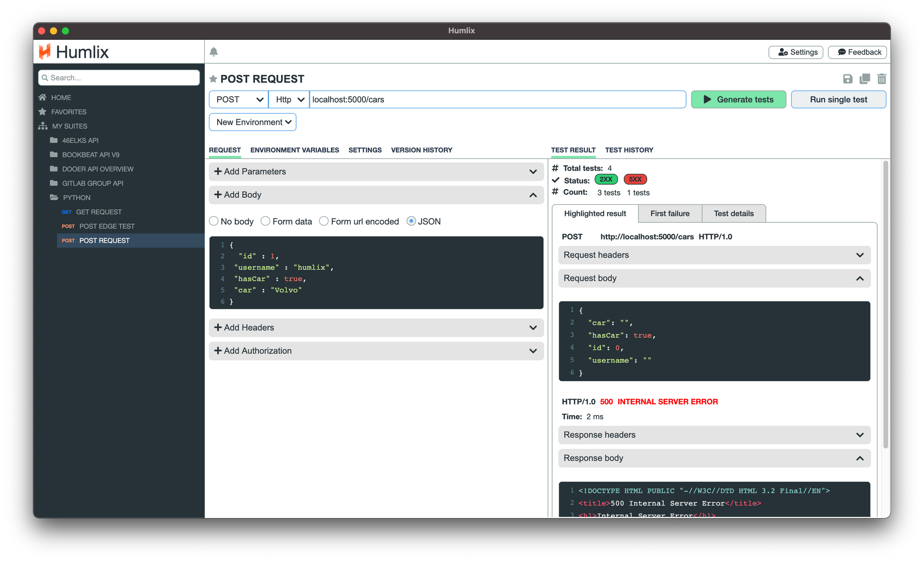Click the Humlix logo icon
Screen dimensions: 924x562
click(x=45, y=52)
